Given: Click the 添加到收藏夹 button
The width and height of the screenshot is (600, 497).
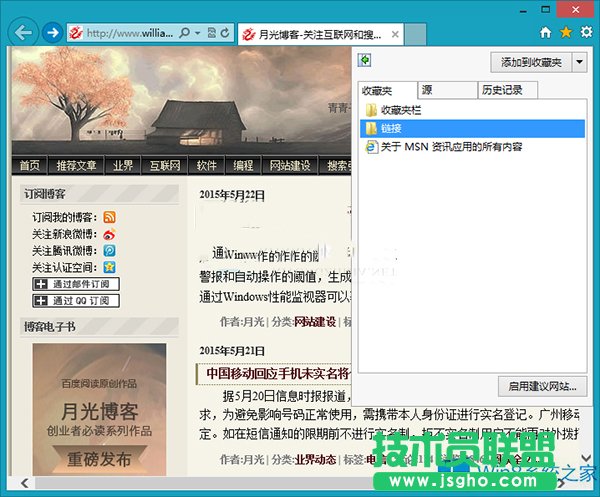Looking at the screenshot, I should (x=531, y=62).
